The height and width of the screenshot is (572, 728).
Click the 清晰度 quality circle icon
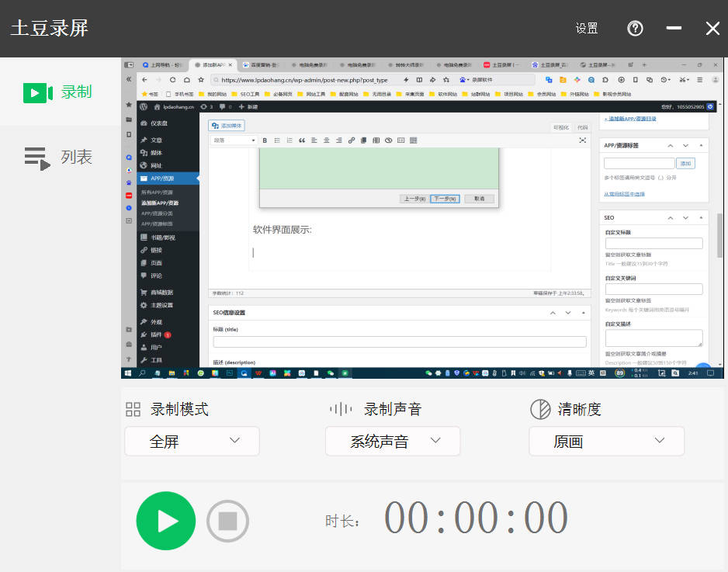[x=539, y=409]
